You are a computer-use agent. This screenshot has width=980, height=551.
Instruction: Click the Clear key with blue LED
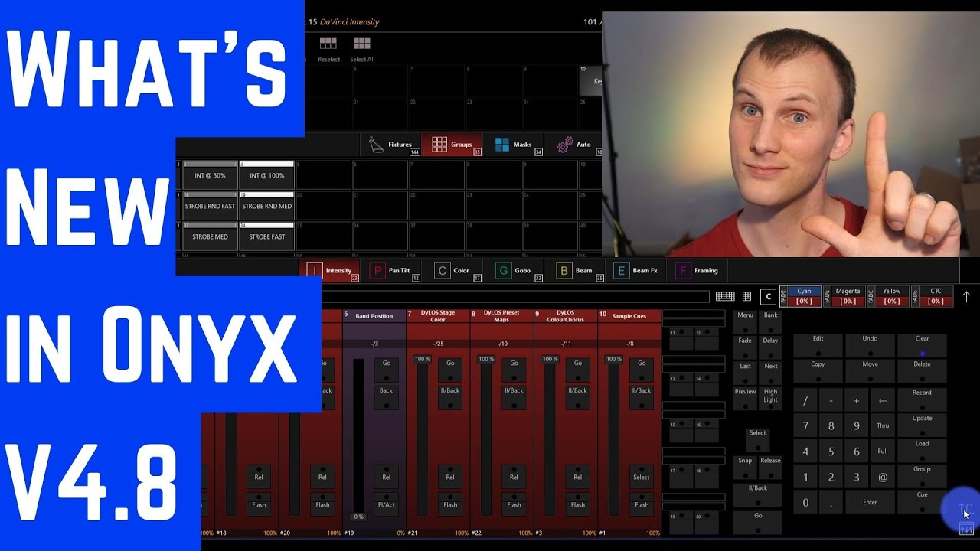pos(923,345)
